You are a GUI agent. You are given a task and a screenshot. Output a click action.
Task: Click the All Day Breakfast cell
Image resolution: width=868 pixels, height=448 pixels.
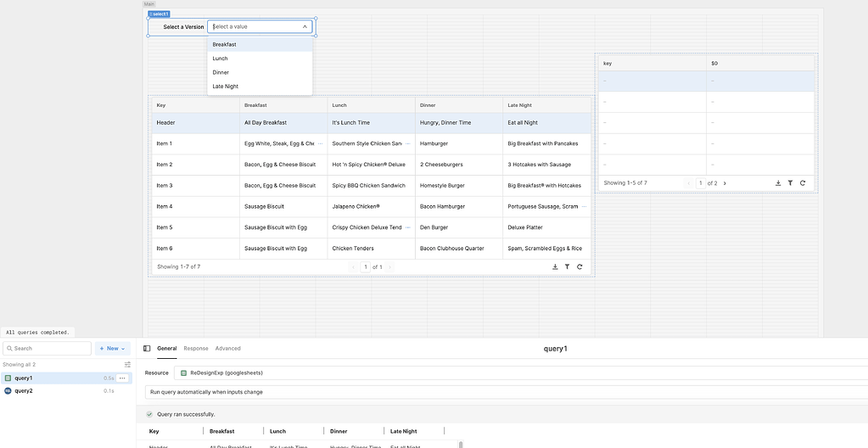(x=283, y=123)
